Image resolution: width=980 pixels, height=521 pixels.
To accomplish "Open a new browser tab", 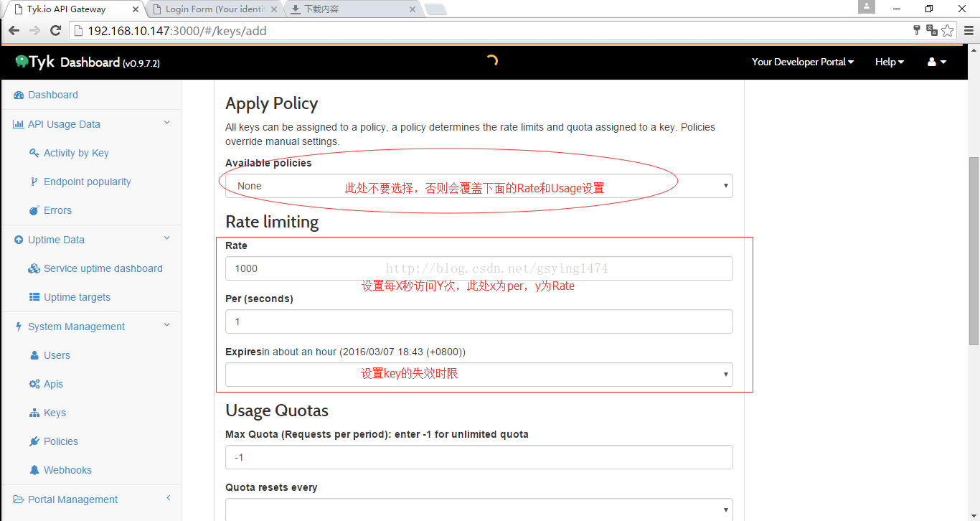I will pos(435,9).
